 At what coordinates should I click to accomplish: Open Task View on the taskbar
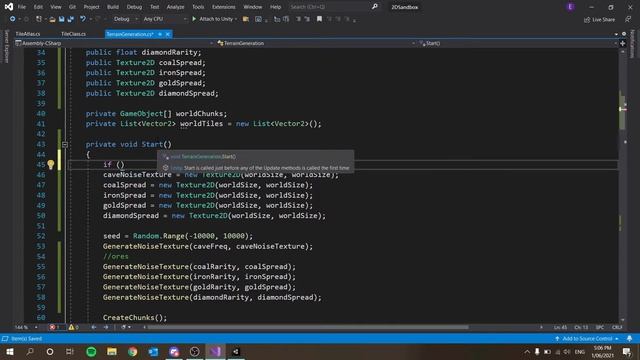tap(70, 351)
